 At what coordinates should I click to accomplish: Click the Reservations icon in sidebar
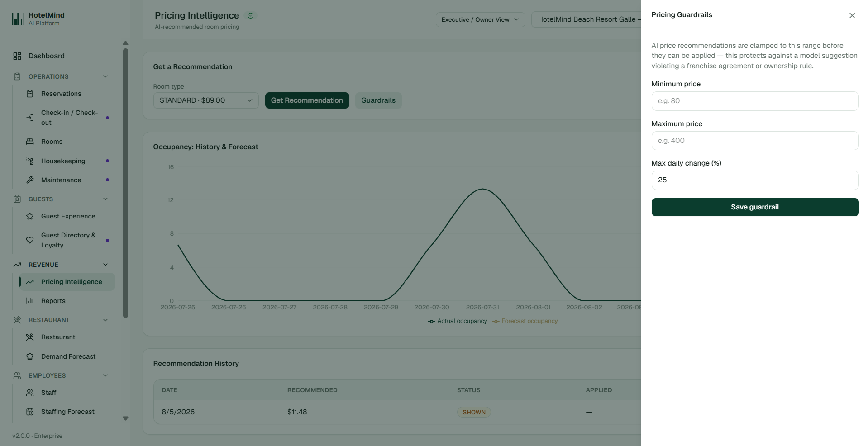click(x=30, y=94)
